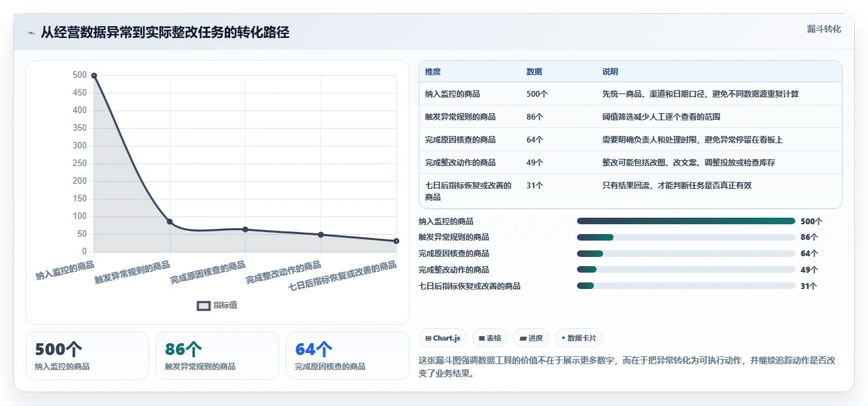The height and width of the screenshot is (406, 868).
Task: Click the 86个 cell in the table
Action: click(534, 117)
